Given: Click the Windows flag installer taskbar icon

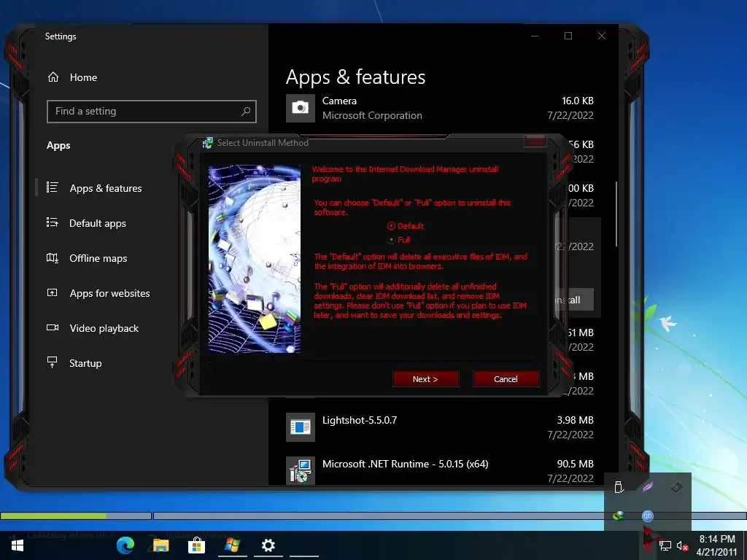Looking at the screenshot, I should pyautogui.click(x=233, y=545).
